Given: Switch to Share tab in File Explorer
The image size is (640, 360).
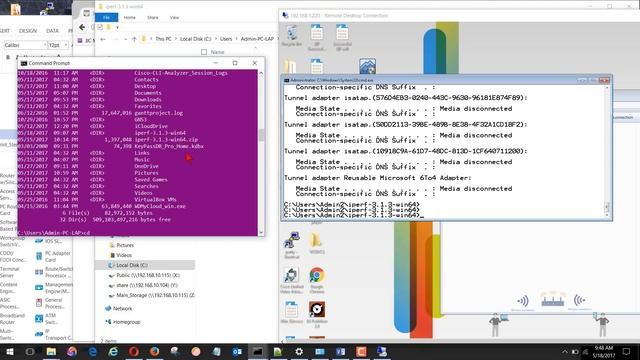Looking at the screenshot, I should pyautogui.click(x=153, y=18).
